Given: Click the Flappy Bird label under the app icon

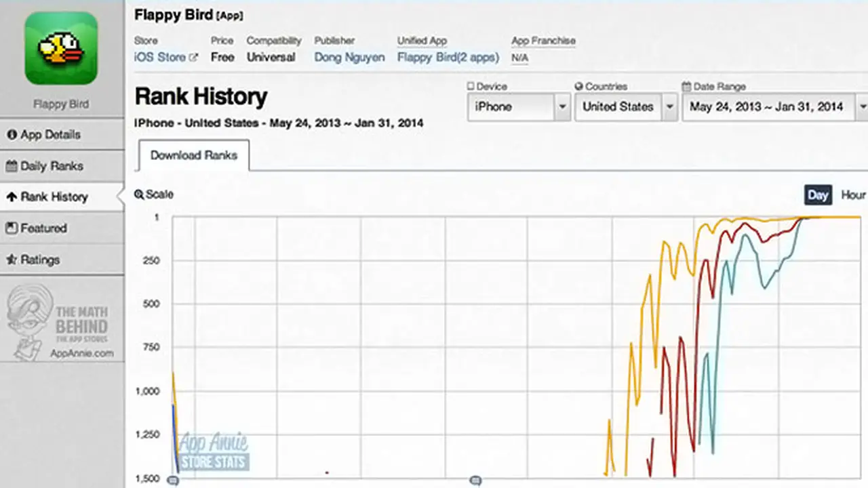Looking at the screenshot, I should click(61, 104).
